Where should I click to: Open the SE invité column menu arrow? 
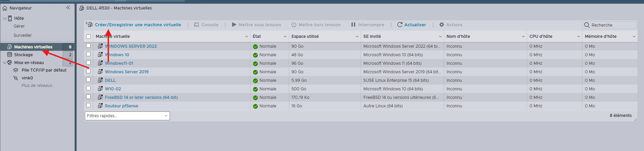pos(440,36)
